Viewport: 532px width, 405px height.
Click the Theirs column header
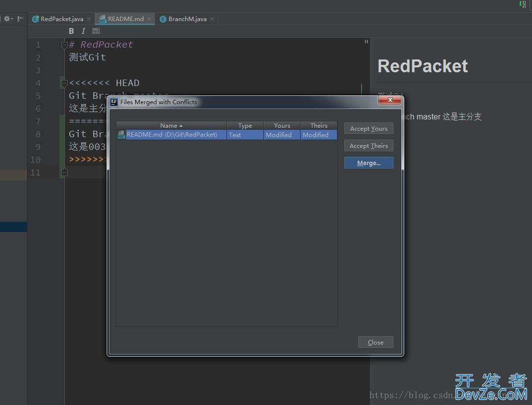318,126
